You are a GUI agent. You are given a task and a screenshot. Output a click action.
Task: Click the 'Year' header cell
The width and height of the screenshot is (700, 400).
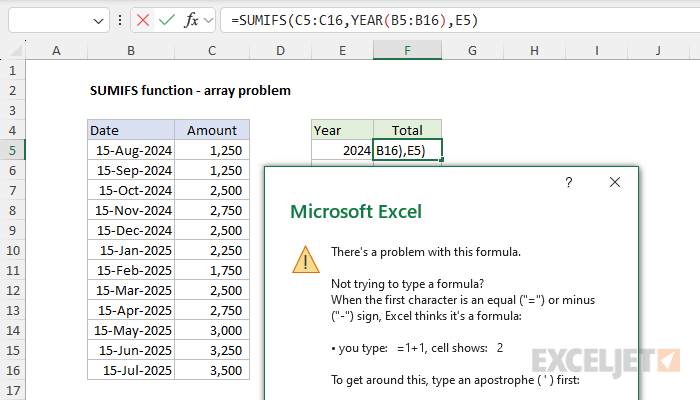tap(342, 130)
